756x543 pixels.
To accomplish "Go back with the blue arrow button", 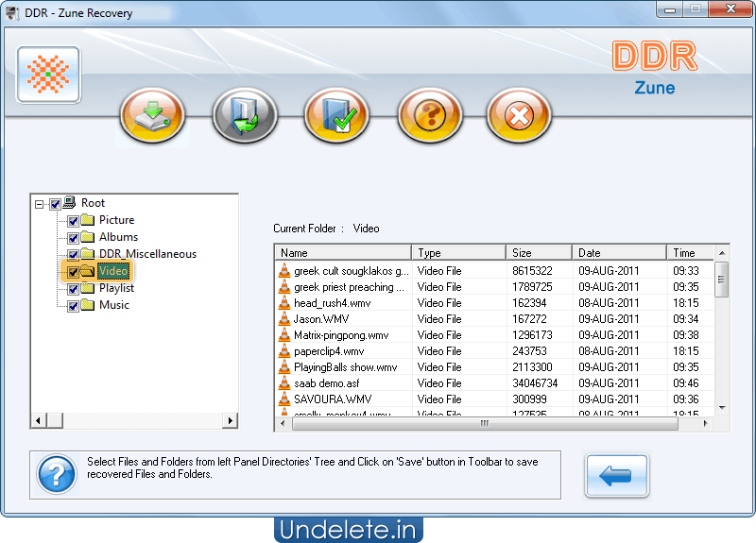I will click(617, 476).
